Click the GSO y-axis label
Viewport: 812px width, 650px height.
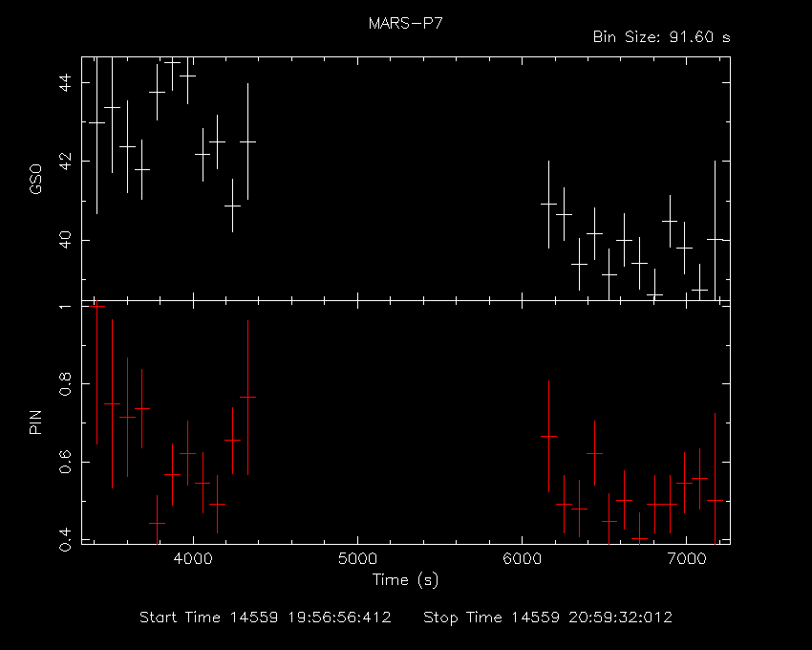coord(35,180)
